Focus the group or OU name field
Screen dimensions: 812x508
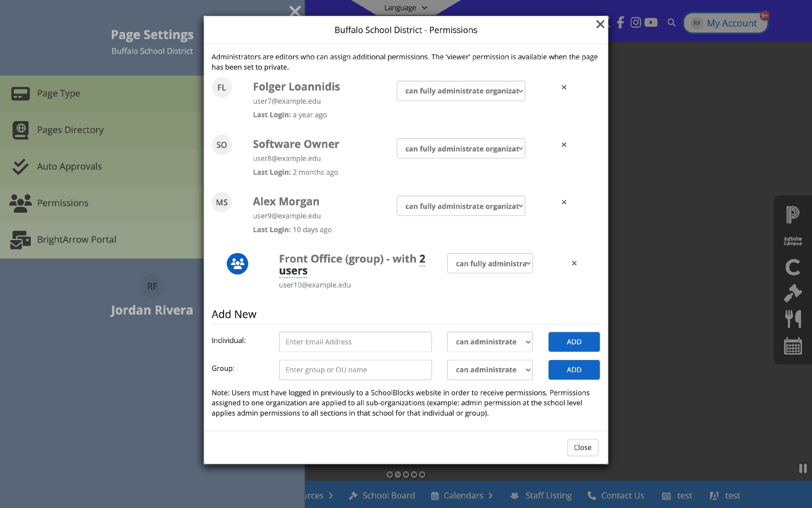click(x=355, y=370)
